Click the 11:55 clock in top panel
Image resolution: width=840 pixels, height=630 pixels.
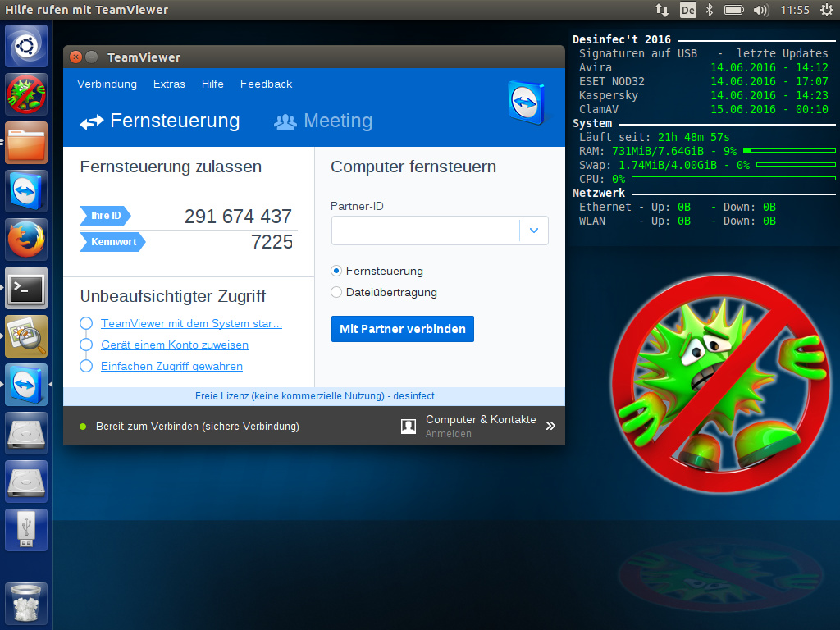coord(794,10)
